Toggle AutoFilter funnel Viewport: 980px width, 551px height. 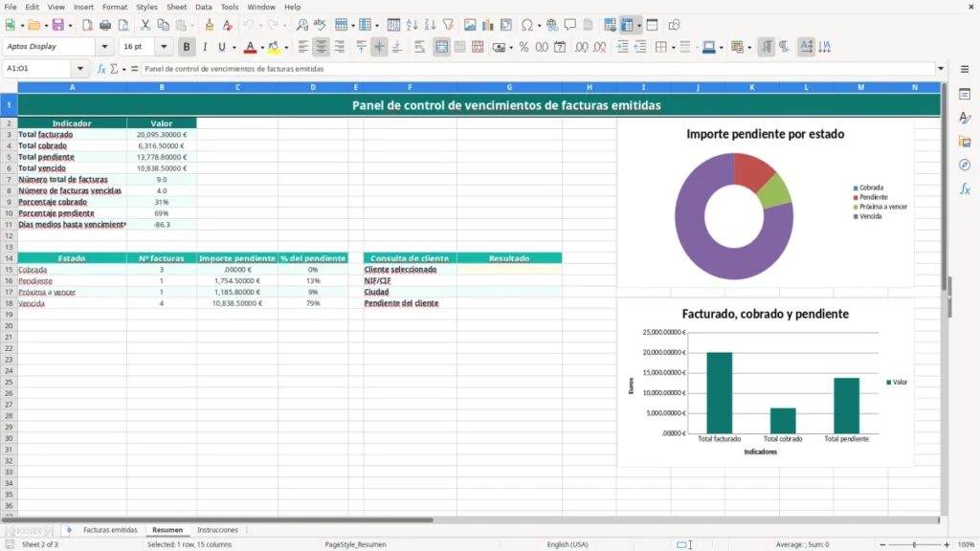click(x=448, y=25)
